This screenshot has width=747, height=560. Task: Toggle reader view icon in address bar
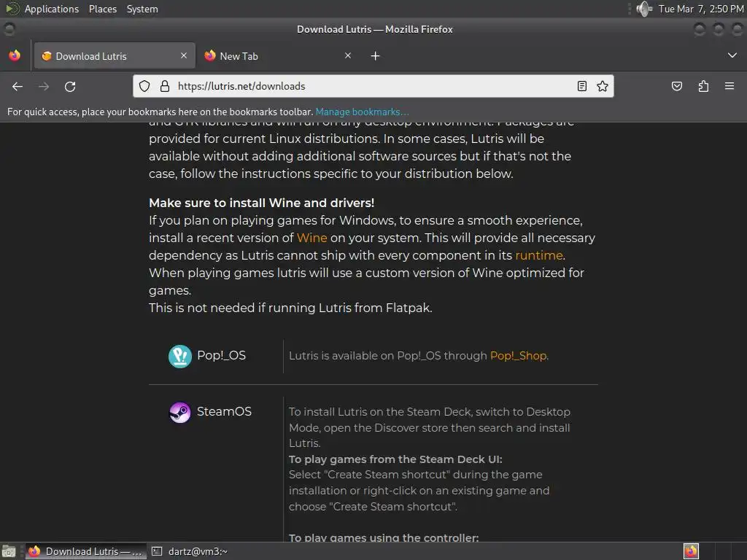pyautogui.click(x=581, y=86)
